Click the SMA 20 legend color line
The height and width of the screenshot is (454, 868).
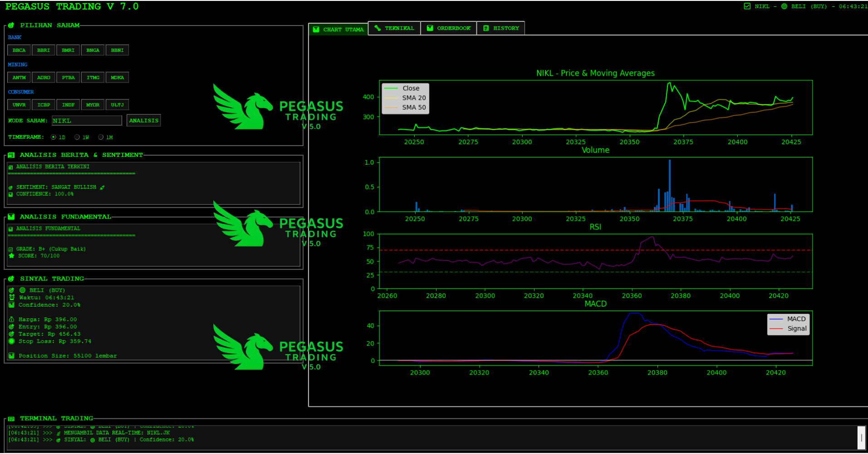pyautogui.click(x=391, y=98)
